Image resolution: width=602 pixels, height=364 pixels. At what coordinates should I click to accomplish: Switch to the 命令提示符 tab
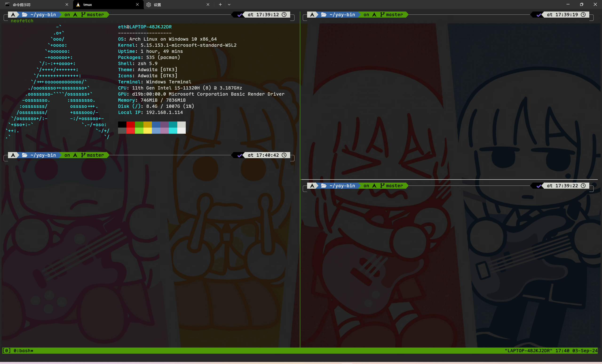click(37, 5)
